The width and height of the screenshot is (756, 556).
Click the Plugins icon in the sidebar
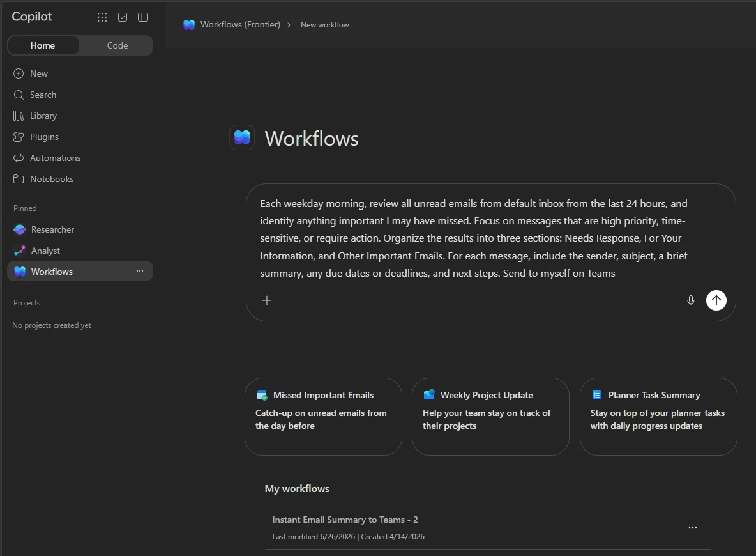tap(19, 137)
